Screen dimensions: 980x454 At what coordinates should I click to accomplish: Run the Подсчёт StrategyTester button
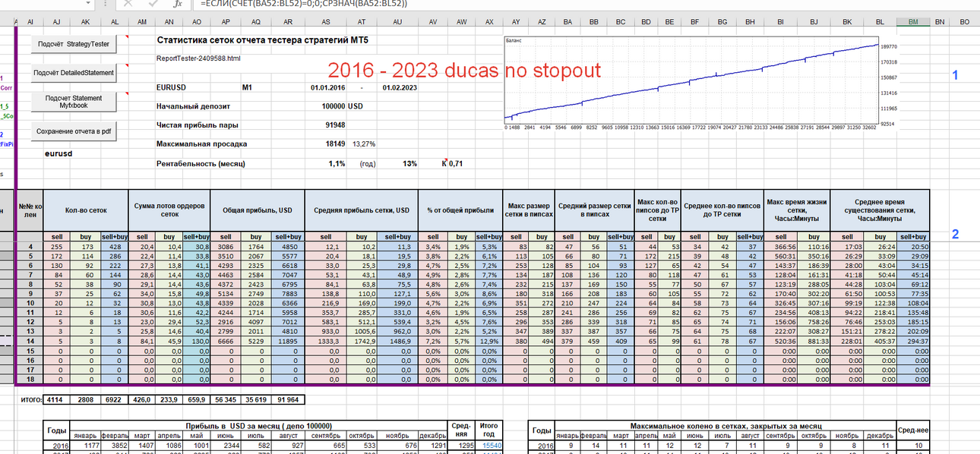click(x=73, y=44)
